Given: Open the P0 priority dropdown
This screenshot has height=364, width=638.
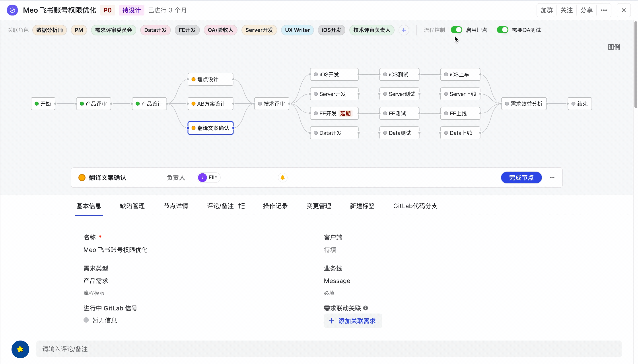Looking at the screenshot, I should pyautogui.click(x=107, y=10).
